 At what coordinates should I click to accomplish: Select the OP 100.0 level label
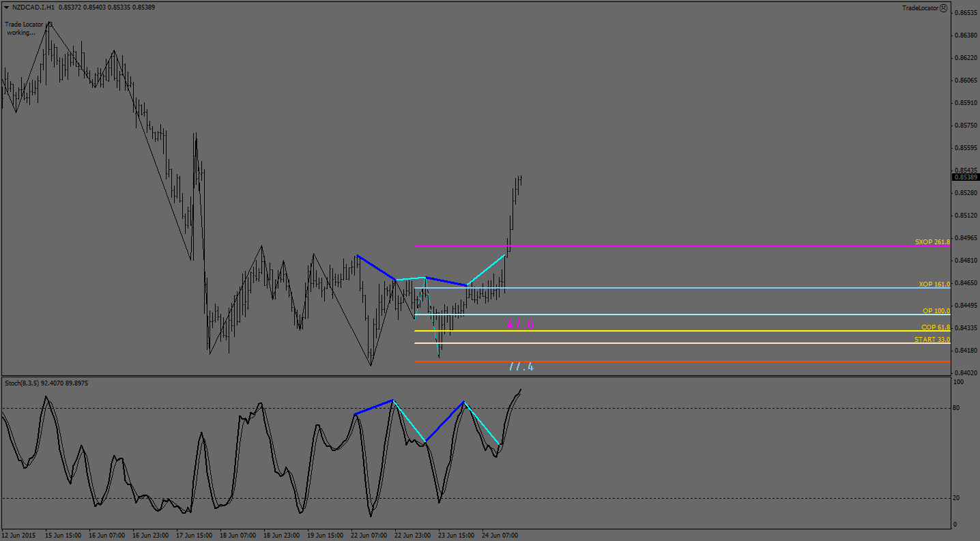936,311
